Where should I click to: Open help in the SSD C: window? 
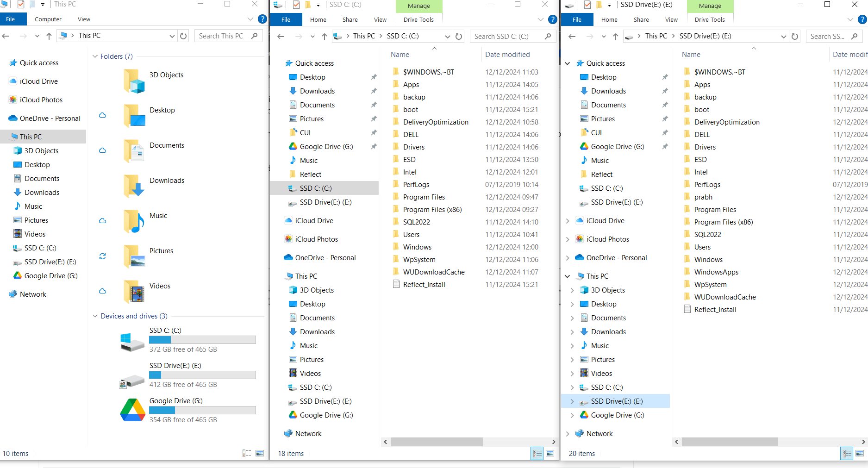coord(552,19)
